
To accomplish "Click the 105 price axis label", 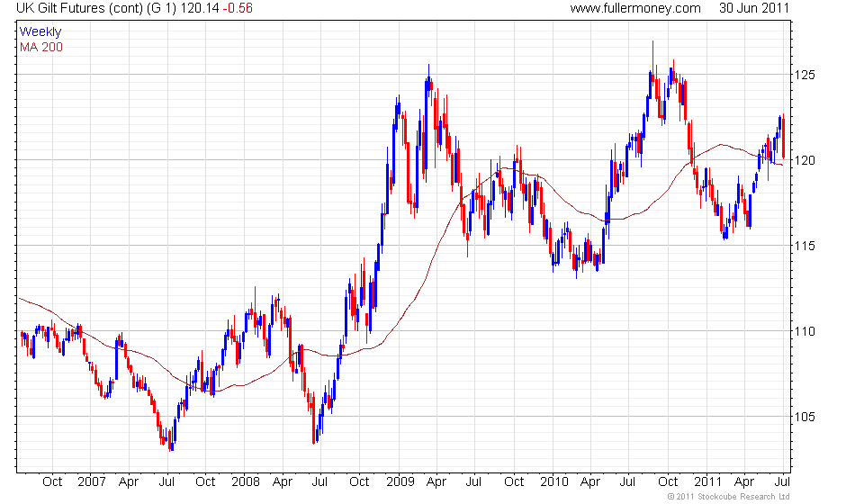I will (x=805, y=417).
